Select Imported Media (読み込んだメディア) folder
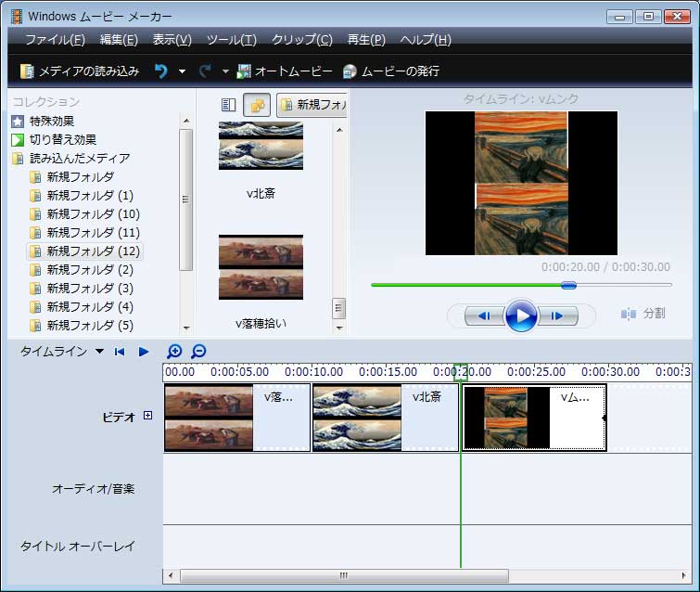Screen dimensions: 700x592 point(71,158)
